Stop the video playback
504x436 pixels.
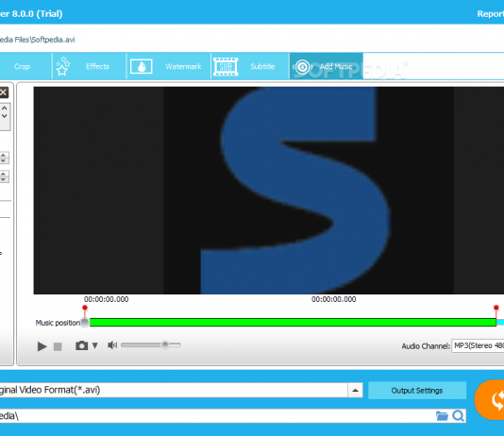58,346
